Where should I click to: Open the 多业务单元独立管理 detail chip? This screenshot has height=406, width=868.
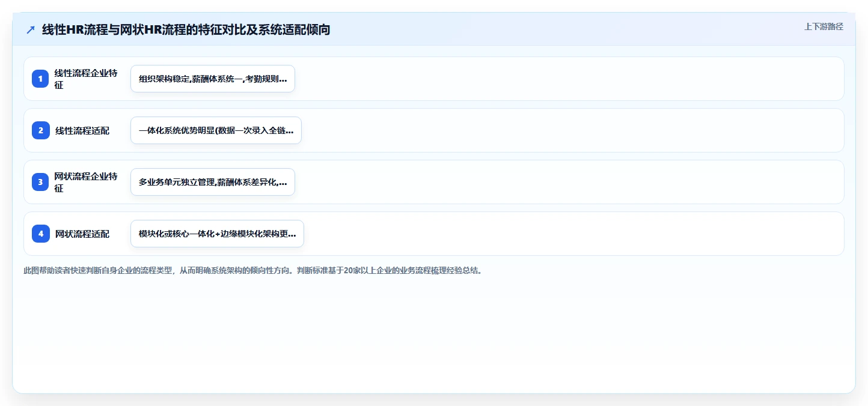(213, 182)
